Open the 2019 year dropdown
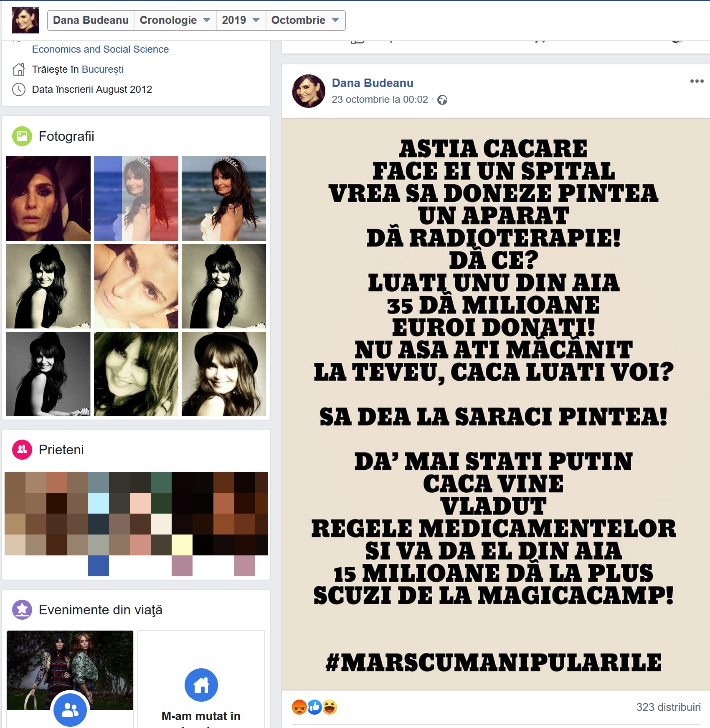 pyautogui.click(x=241, y=20)
